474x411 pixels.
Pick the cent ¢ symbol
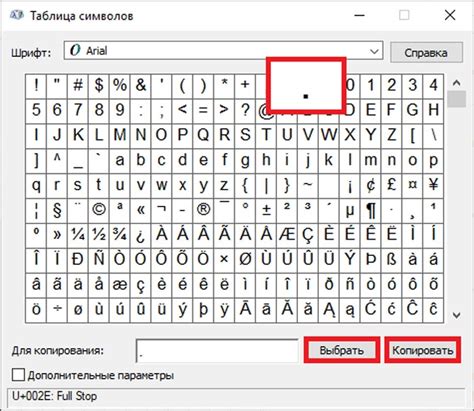[x=370, y=186]
